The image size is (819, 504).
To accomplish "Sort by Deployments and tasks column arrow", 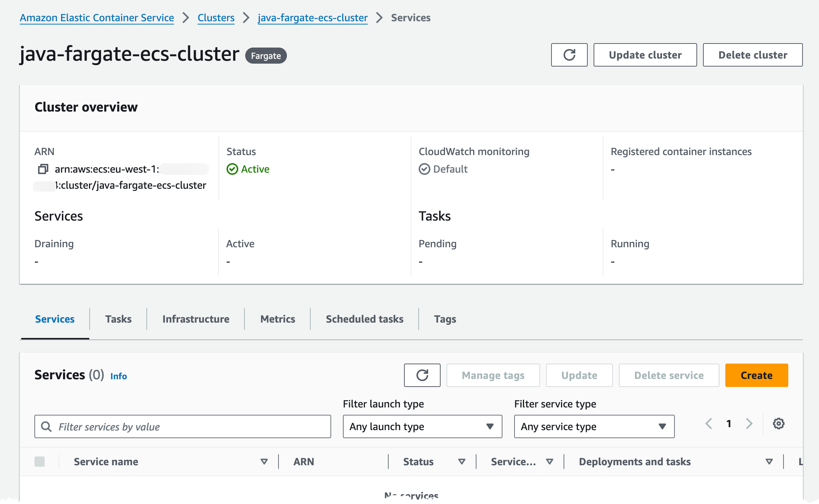I will (769, 462).
